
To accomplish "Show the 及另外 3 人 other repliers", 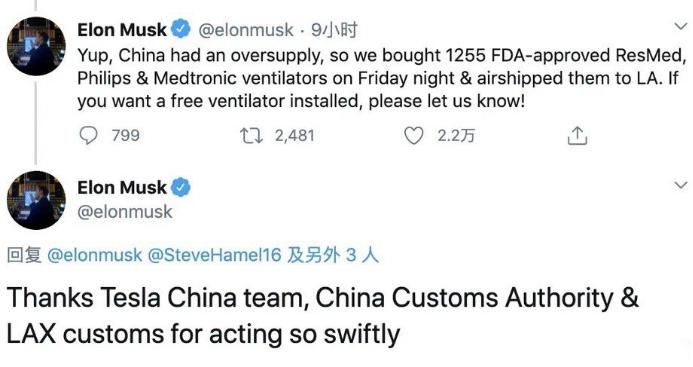I will pos(333,255).
